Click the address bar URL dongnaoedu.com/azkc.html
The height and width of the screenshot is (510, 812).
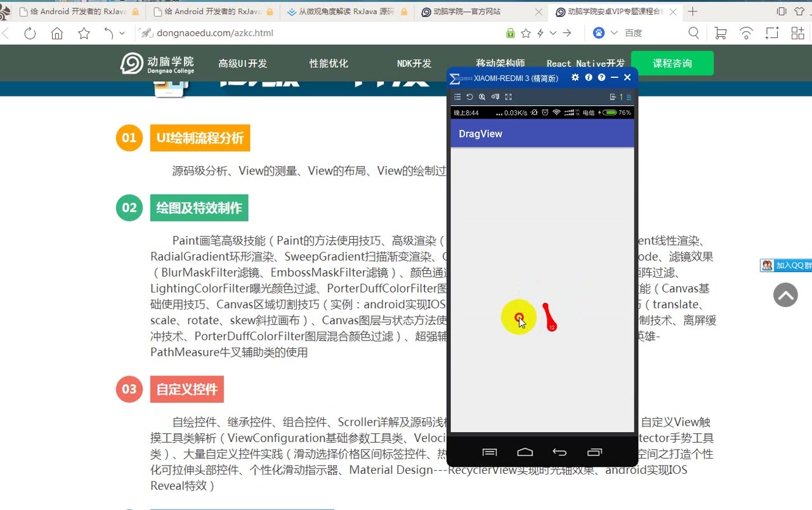[x=214, y=33]
